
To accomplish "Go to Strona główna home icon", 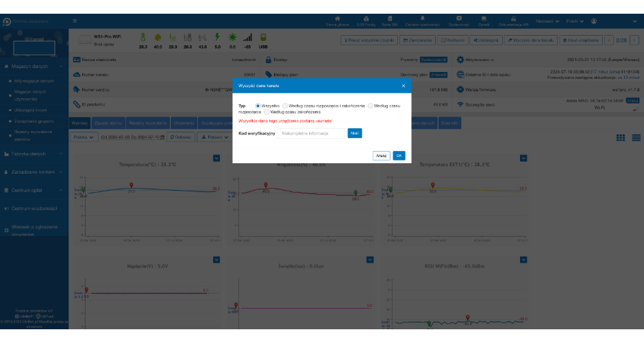I will [337, 21].
